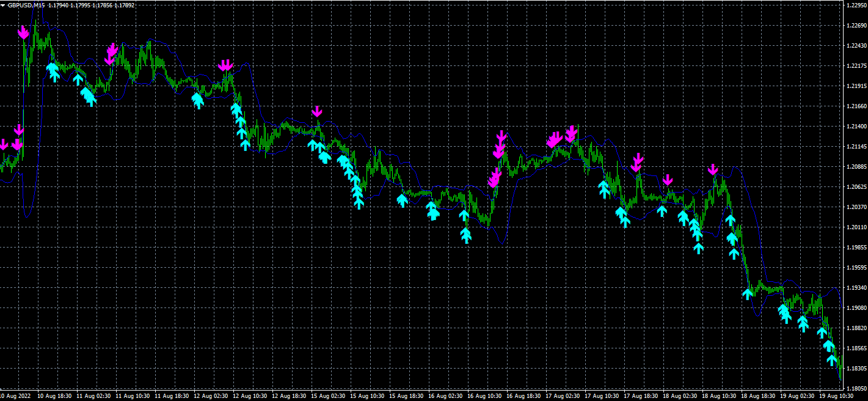This screenshot has width=868, height=401.
Task: Click the 15 Aug 10:30 time label
Action: tap(367, 396)
